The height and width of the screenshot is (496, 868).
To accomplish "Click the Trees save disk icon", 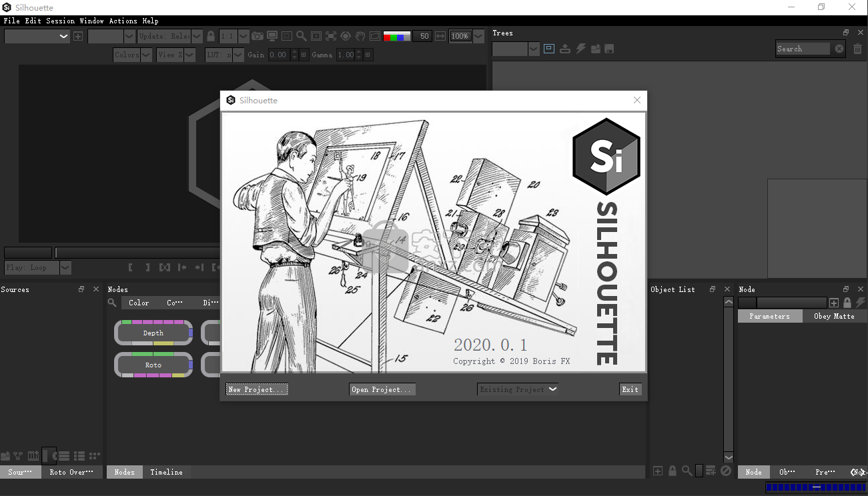I will pos(609,49).
